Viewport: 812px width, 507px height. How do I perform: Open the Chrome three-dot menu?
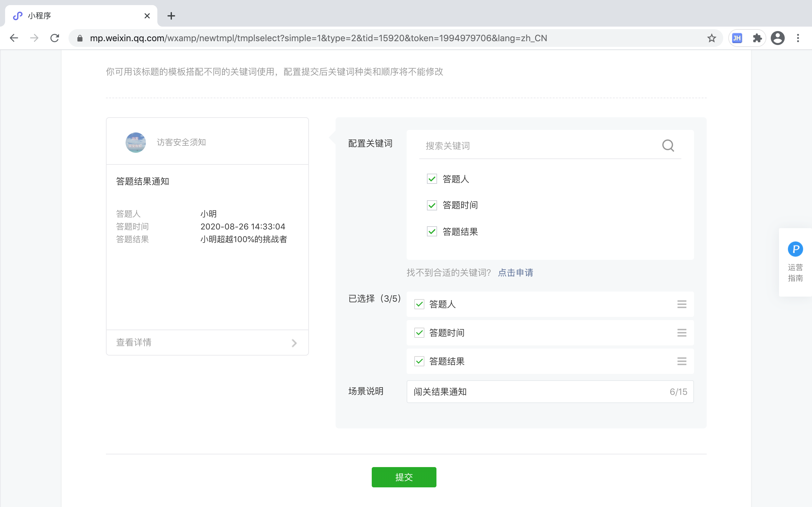(798, 38)
